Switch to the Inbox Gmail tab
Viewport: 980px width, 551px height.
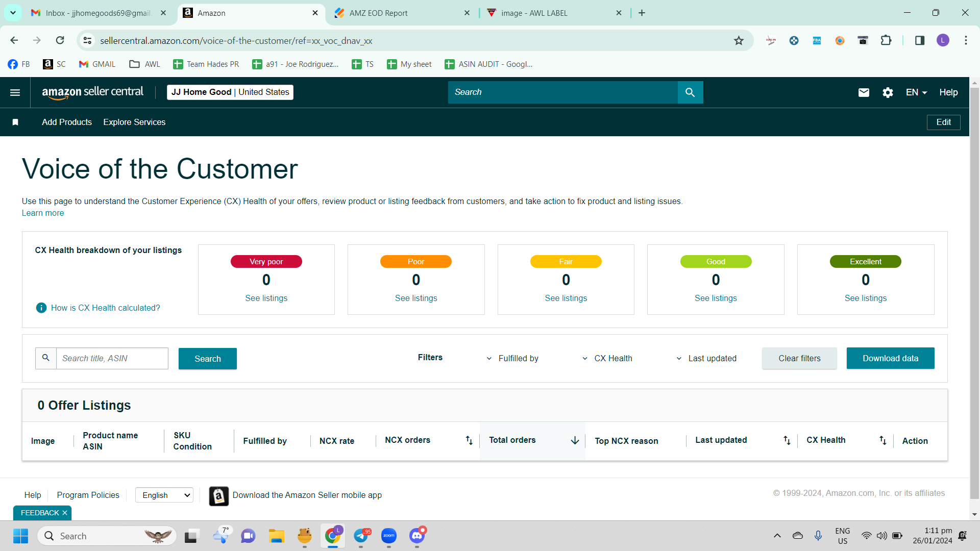(x=99, y=13)
